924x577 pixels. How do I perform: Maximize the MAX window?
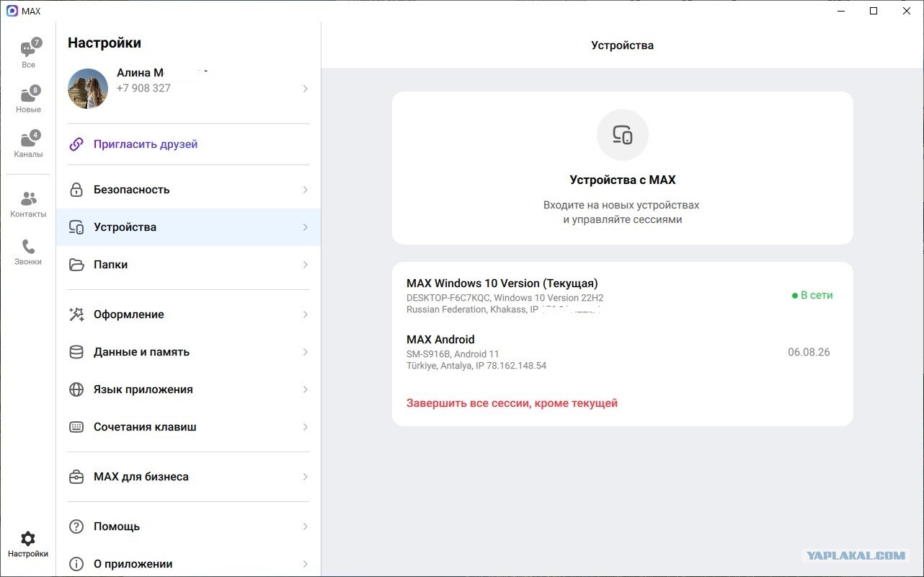pyautogui.click(x=874, y=11)
